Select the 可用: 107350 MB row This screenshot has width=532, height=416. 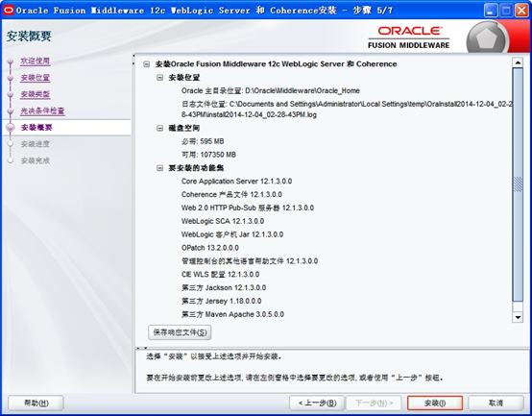[x=208, y=155]
